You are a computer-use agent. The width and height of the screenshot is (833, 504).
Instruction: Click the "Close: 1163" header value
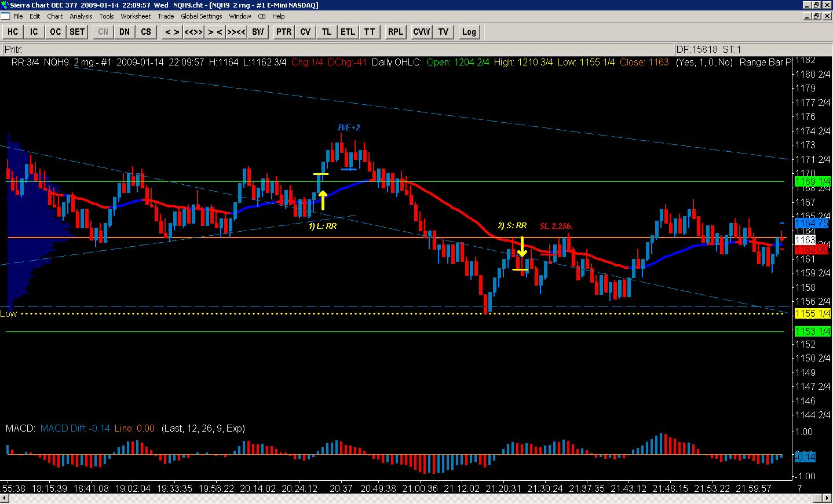644,62
